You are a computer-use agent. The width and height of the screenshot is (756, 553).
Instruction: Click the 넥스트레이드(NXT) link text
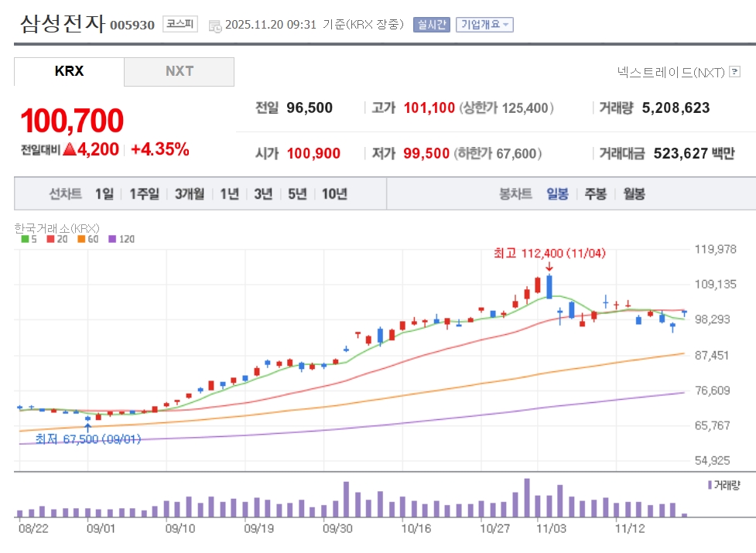click(670, 72)
